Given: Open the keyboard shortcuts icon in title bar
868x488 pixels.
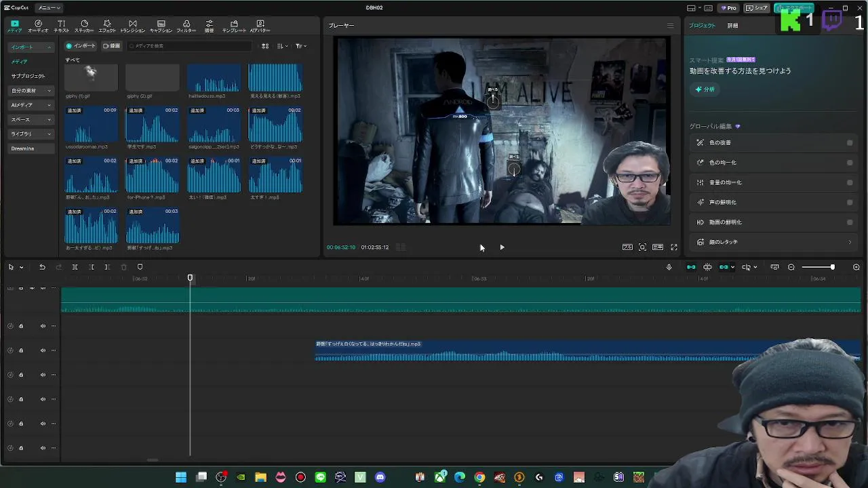Looking at the screenshot, I should [708, 8].
